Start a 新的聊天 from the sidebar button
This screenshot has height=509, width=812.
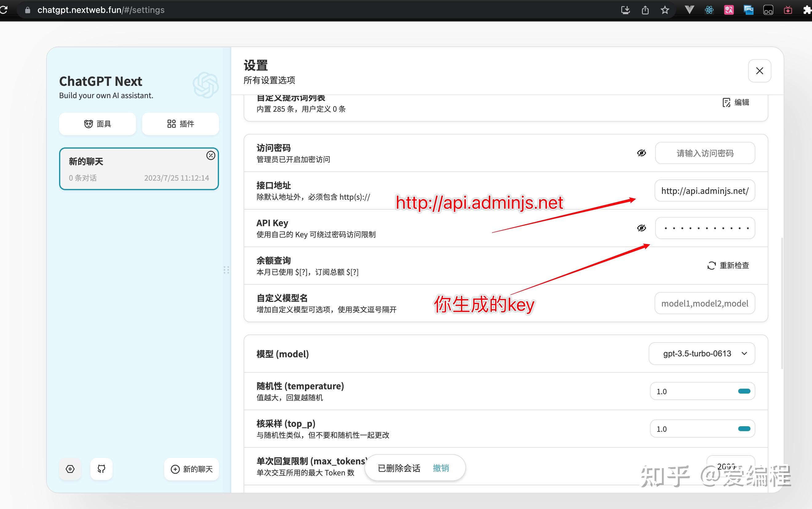click(x=191, y=469)
